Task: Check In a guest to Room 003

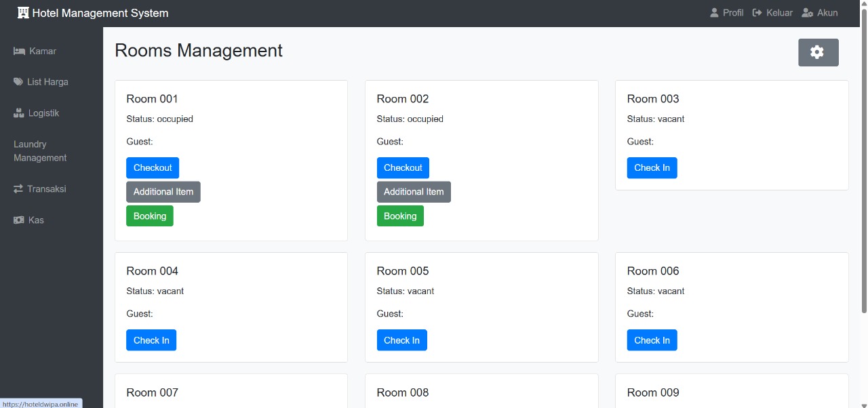Action: coord(652,167)
